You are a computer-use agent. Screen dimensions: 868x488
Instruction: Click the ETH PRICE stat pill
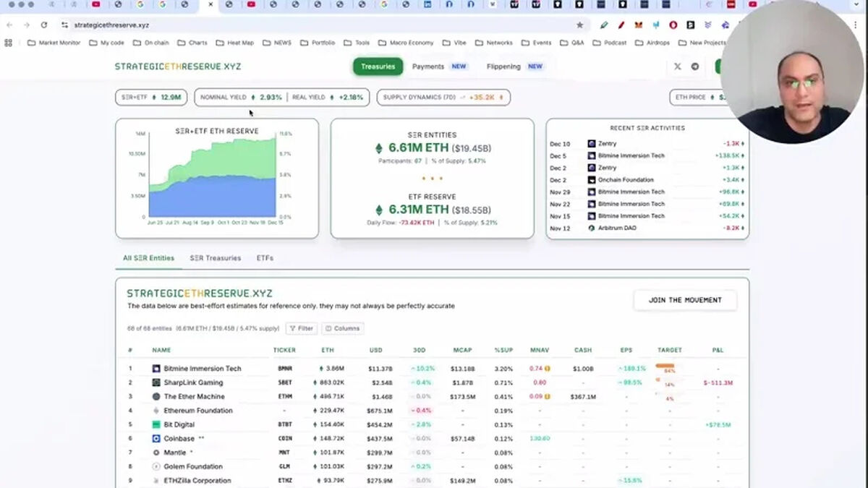(x=699, y=97)
